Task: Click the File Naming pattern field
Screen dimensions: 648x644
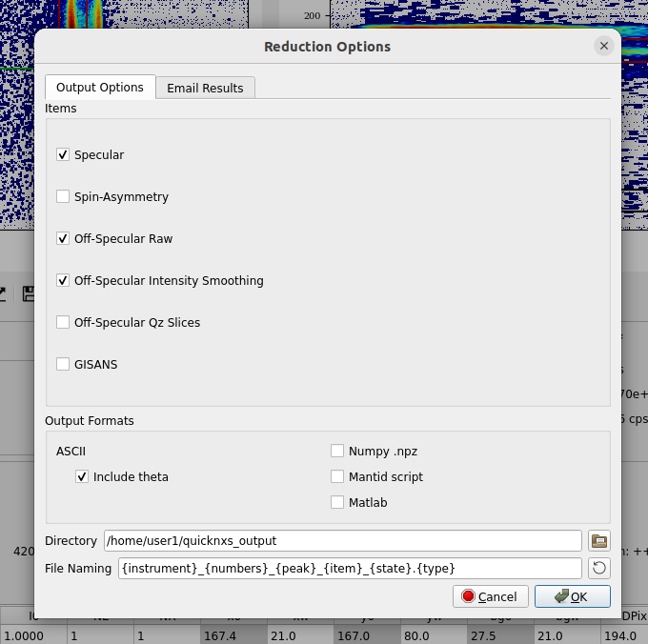Action: pyautogui.click(x=350, y=569)
